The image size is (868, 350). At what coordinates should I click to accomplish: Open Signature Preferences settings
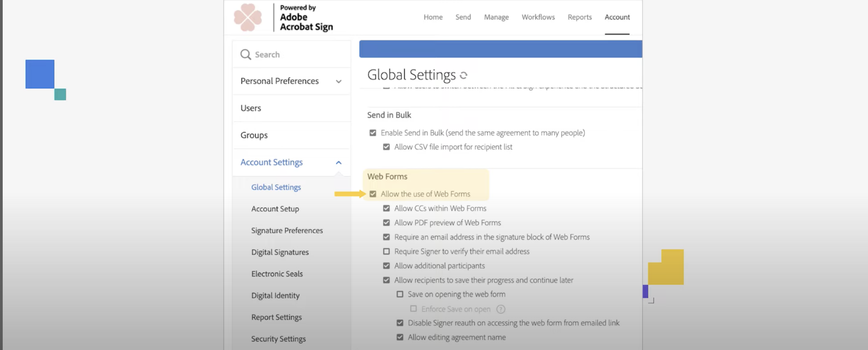pos(287,230)
